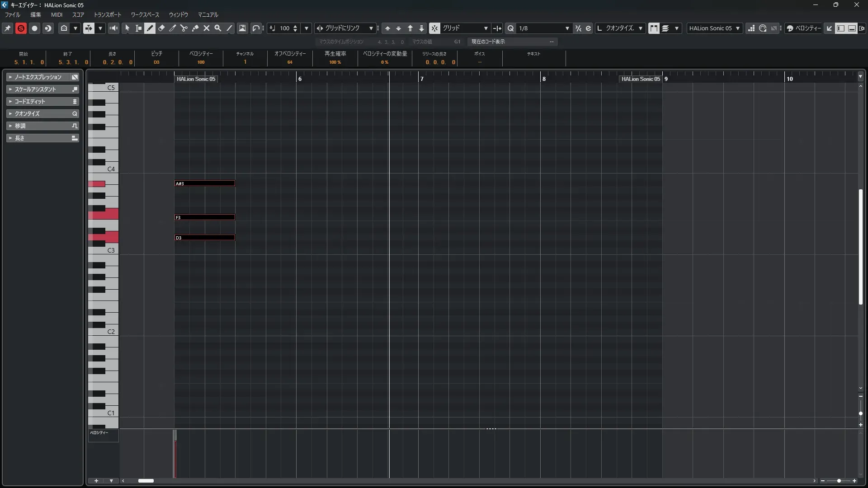Select the Mute tool
The height and width of the screenshot is (488, 868).
tap(207, 28)
